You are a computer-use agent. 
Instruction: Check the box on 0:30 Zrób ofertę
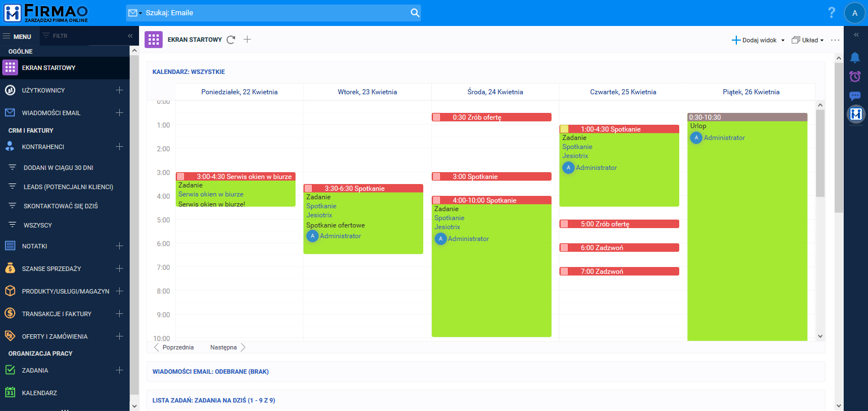tap(437, 117)
